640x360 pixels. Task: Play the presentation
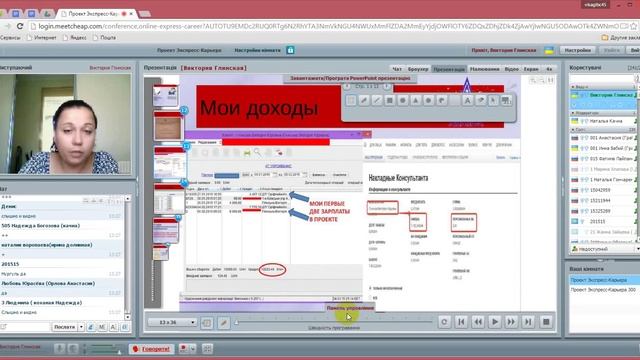click(495, 322)
